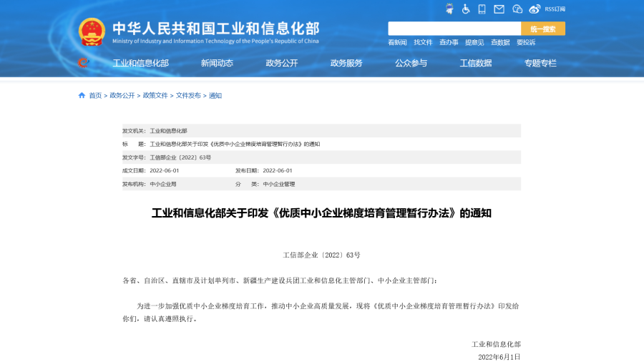The height and width of the screenshot is (362, 644).
Task: Go to 通知 in breadcrumb
Action: pyautogui.click(x=215, y=96)
